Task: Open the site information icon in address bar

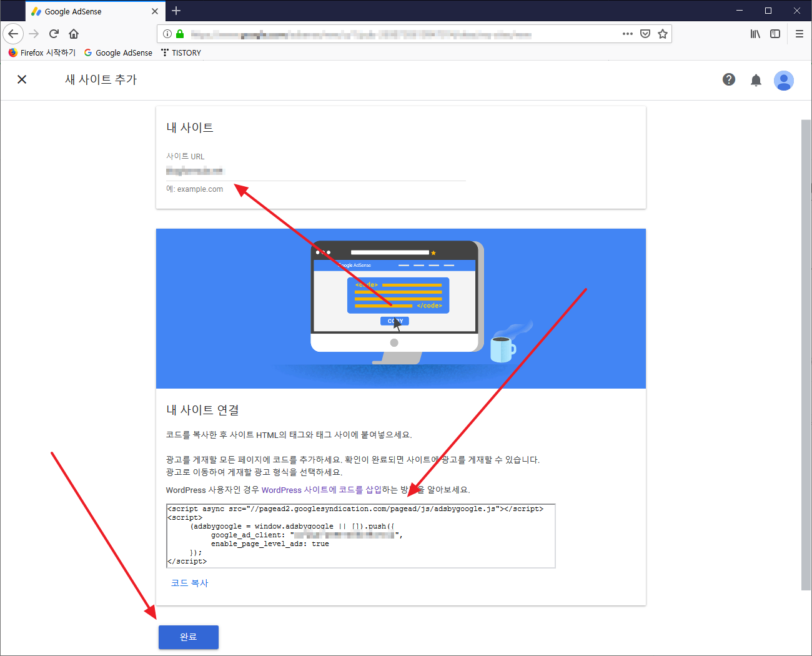Action: click(x=167, y=34)
